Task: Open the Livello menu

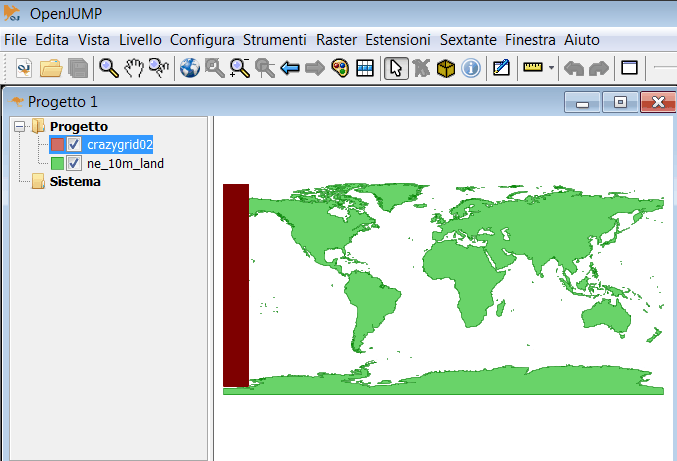Action: click(140, 40)
